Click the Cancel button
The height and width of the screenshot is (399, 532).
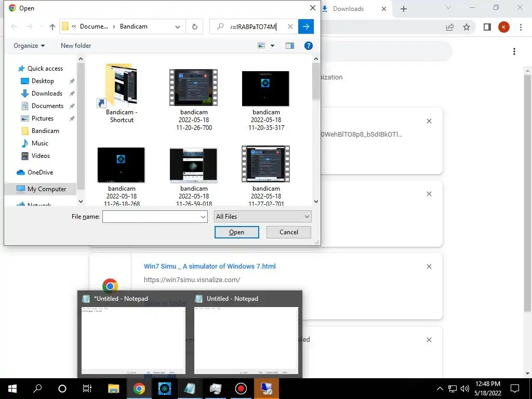(x=289, y=232)
